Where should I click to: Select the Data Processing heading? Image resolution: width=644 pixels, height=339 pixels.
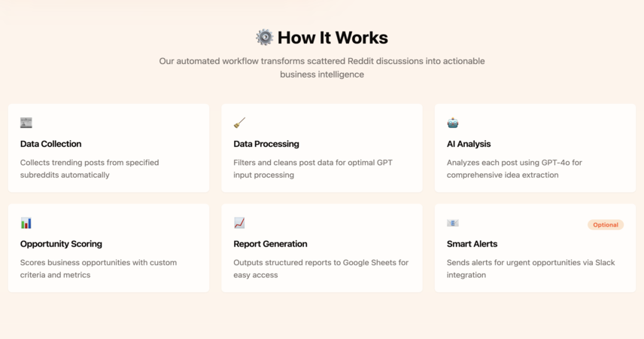[266, 144]
